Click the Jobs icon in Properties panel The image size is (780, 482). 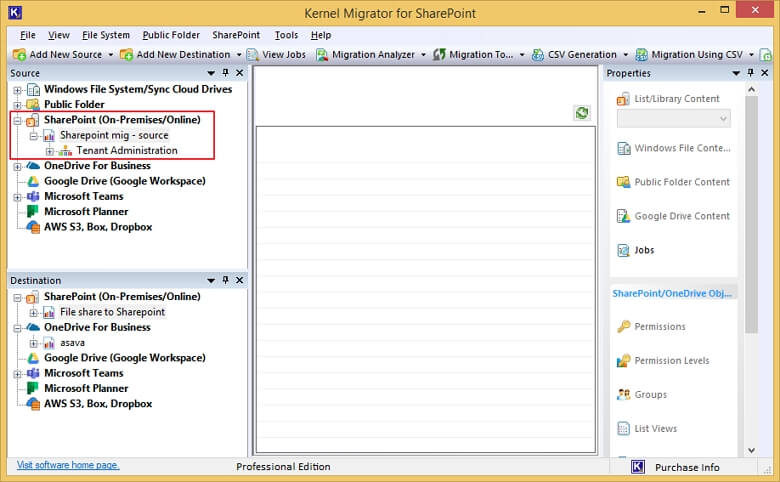coord(623,250)
